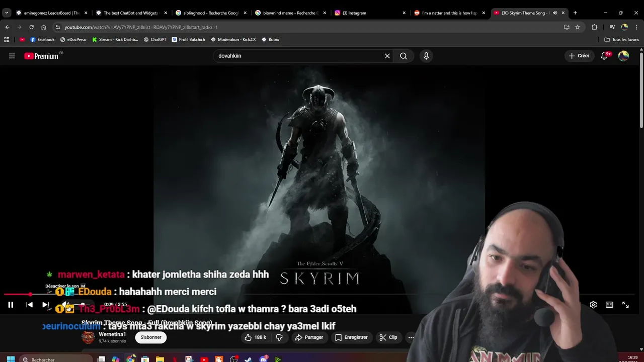
Task: Switch to The best ChatBot and Widgets tab
Action: [x=131, y=13]
